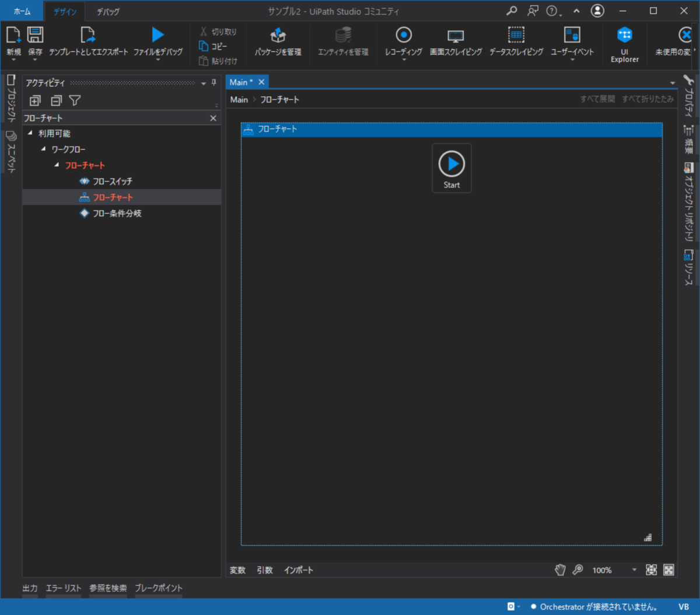Collapse the ribbon with the up chevron

pos(576,11)
